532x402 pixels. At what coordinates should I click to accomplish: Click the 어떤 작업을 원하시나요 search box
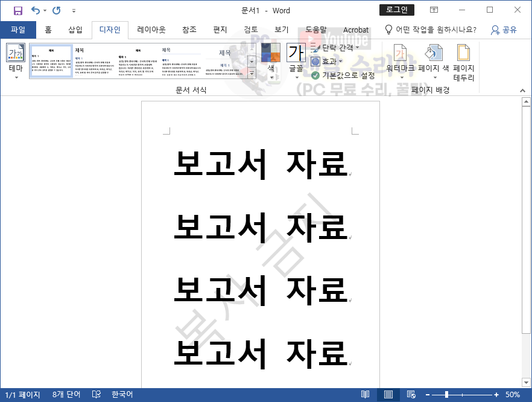coord(431,30)
